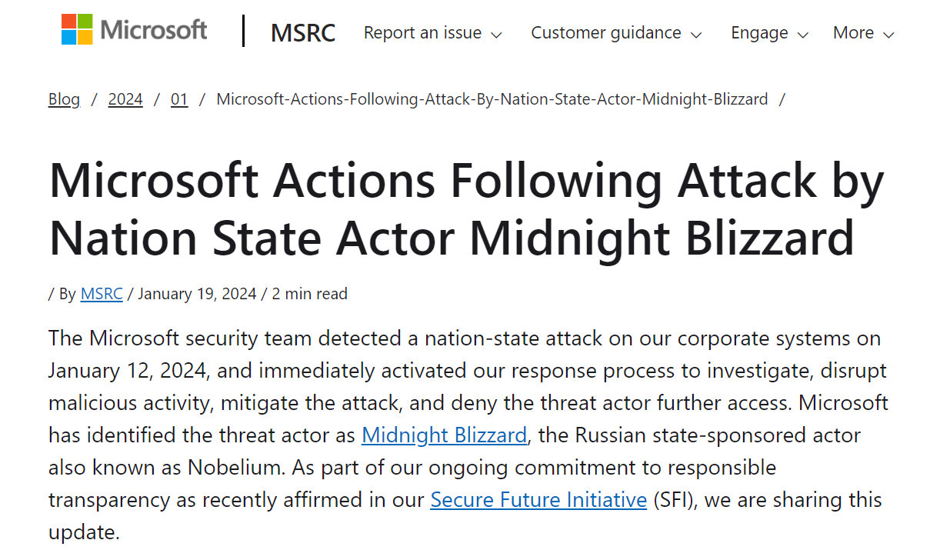The image size is (950, 560).
Task: Click the Microsoft four-square logo
Action: tap(77, 29)
